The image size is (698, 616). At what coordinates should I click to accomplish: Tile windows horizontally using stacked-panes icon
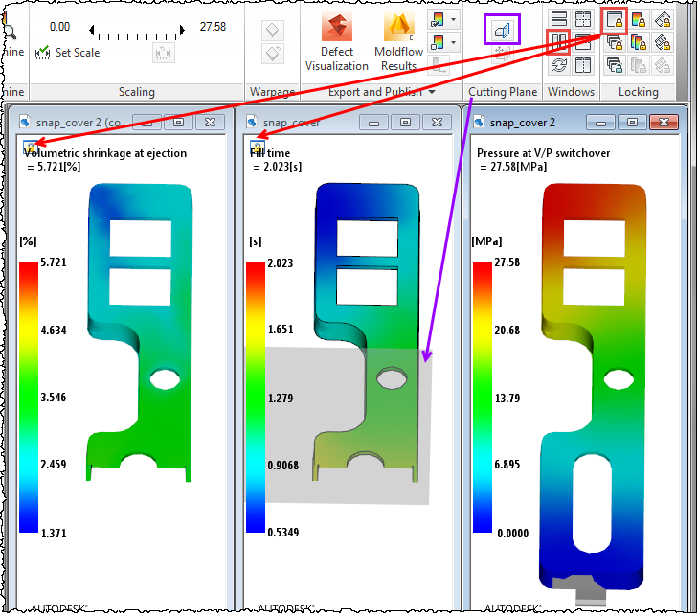(x=558, y=19)
